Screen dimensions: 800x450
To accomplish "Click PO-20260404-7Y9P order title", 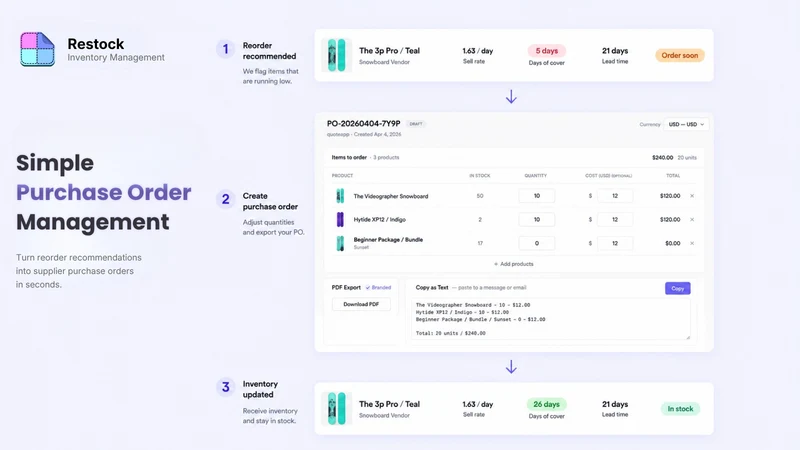I will 364,123.
